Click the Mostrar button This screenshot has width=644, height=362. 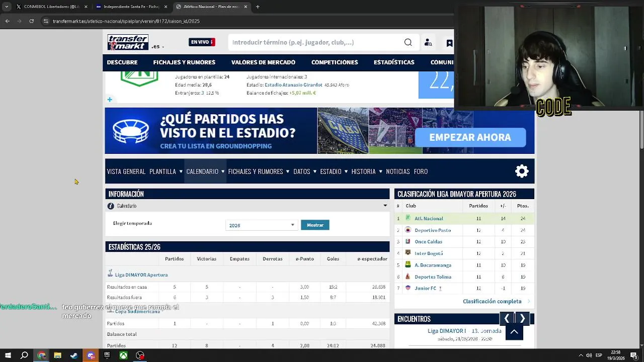[315, 225]
